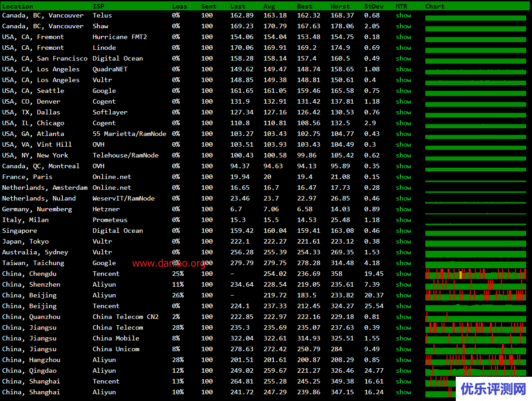Click show for Atlanta 55 Marietta/RamNode
This screenshot has height=401, width=532.
click(x=403, y=134)
